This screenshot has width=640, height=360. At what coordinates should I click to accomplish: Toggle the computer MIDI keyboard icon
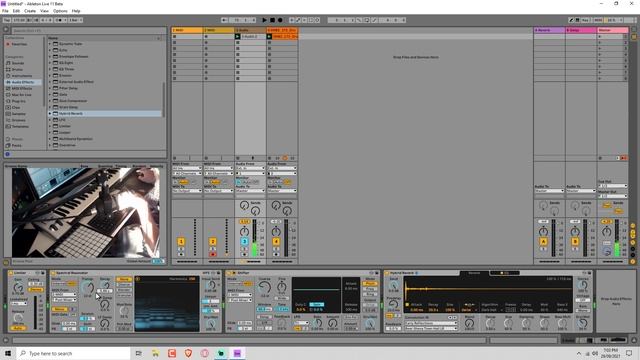tap(577, 20)
